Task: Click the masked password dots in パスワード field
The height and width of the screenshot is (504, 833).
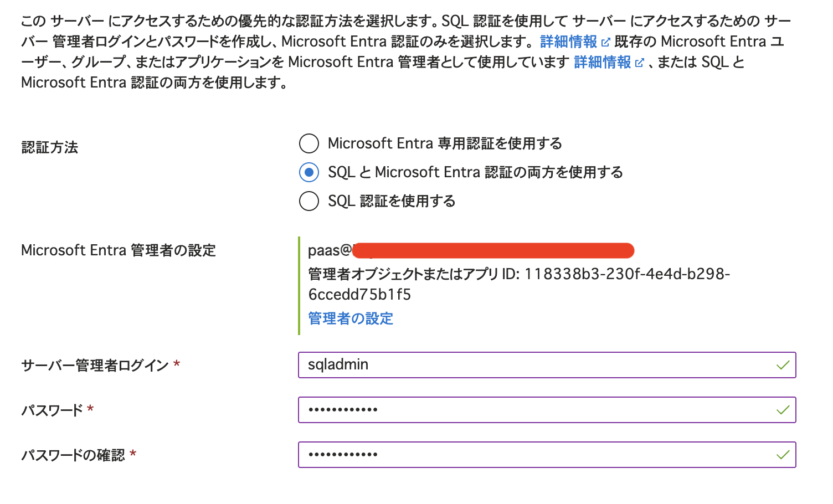Action: [x=342, y=410]
